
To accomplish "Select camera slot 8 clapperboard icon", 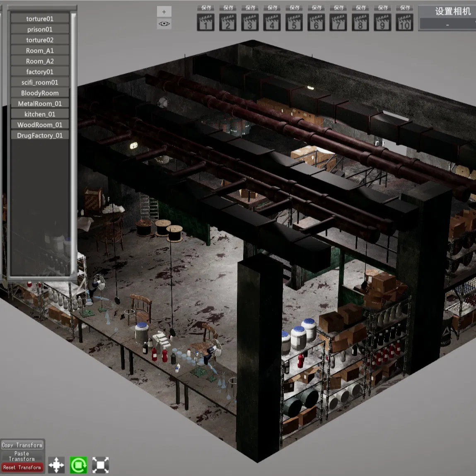I will (360, 22).
